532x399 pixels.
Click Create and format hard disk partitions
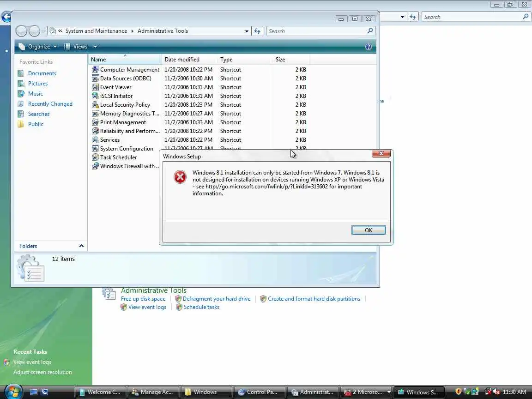[314, 299]
